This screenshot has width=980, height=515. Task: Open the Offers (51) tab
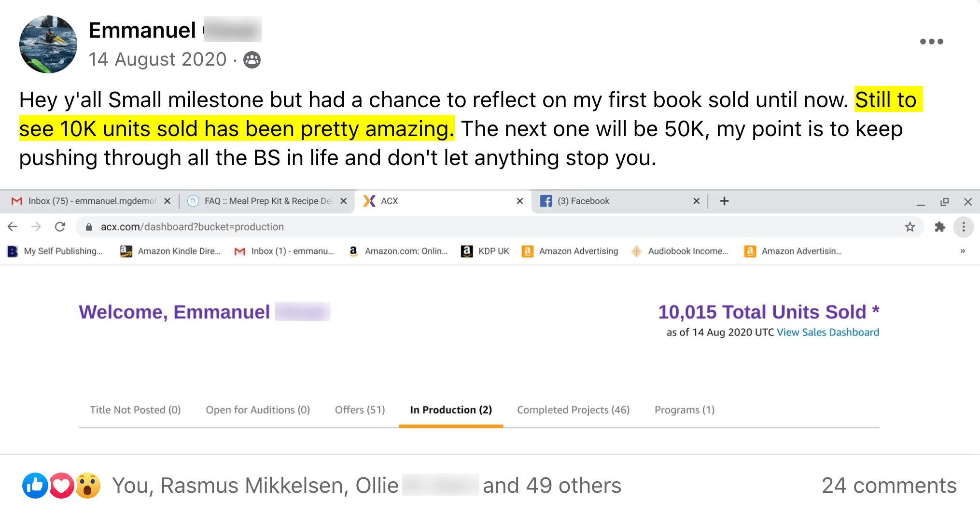(x=360, y=410)
